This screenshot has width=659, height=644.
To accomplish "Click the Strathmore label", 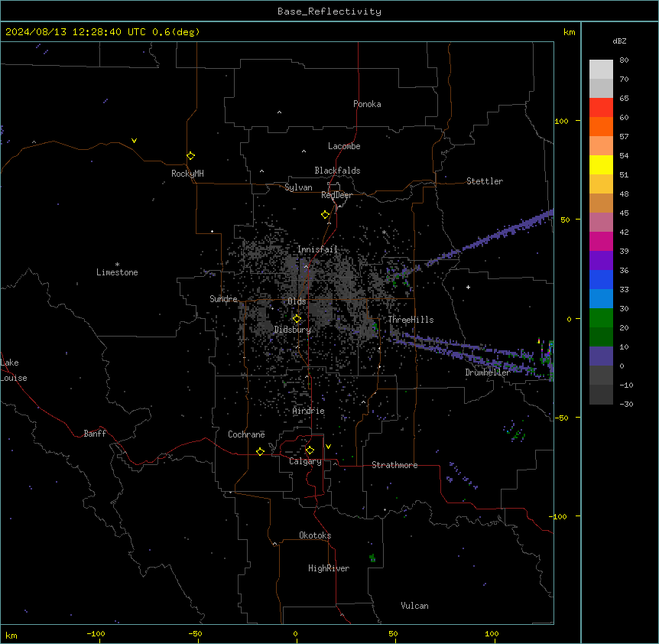I will point(394,465).
